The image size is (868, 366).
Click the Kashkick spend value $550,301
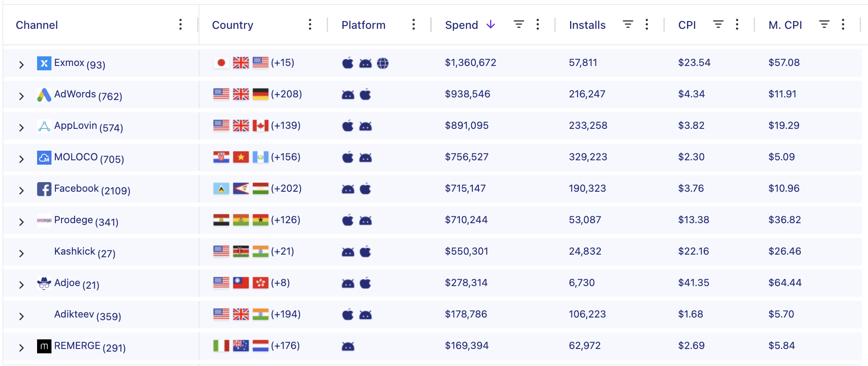click(466, 252)
